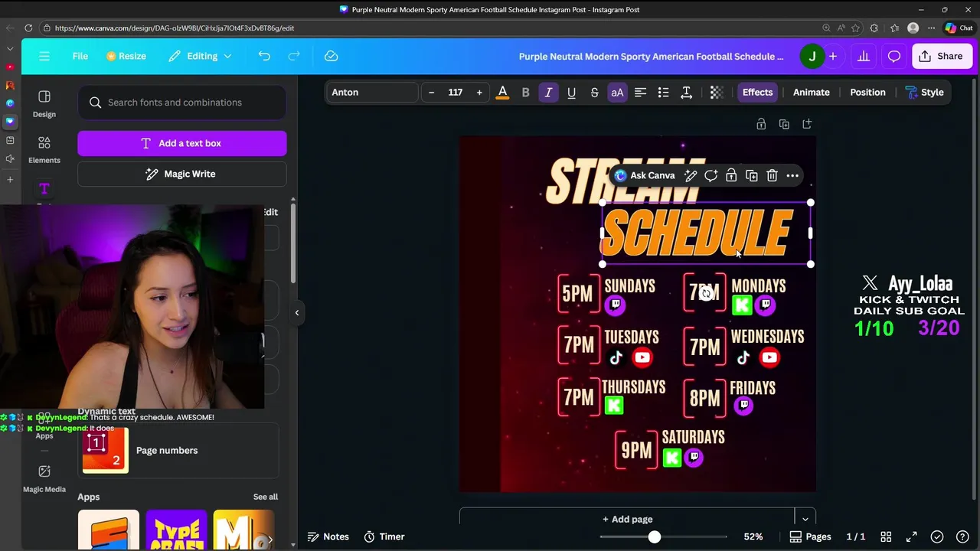The height and width of the screenshot is (551, 980).
Task: Open the Animate tab
Action: tap(811, 92)
